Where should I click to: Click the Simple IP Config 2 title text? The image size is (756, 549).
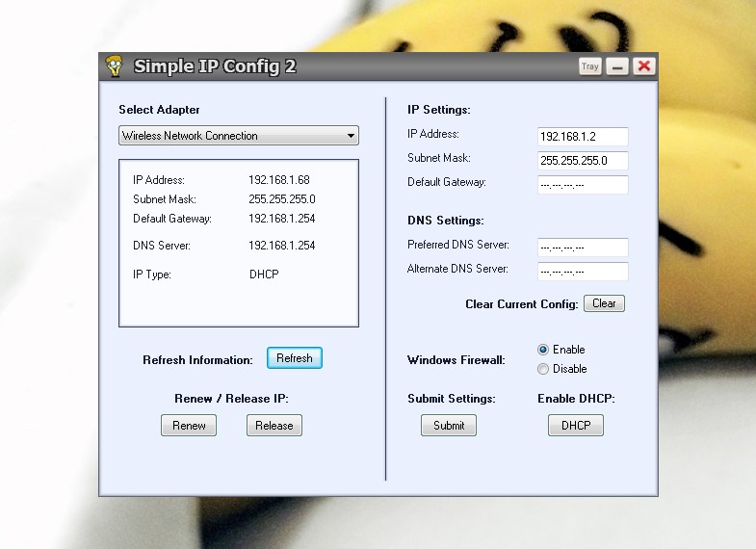tap(215, 66)
